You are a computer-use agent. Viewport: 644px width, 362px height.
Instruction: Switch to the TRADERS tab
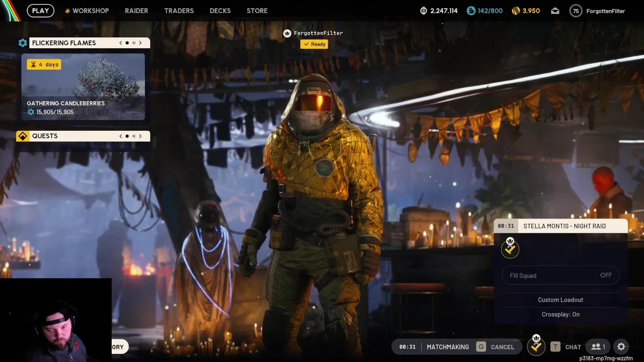[x=179, y=11]
